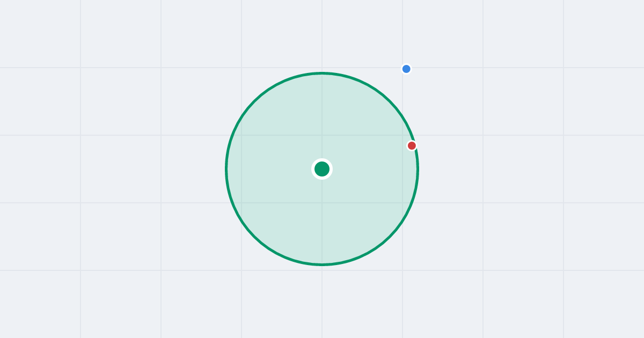Click the vertical gridline directly above the circle
The image size is (644, 338).
pyautogui.click(x=322, y=35)
